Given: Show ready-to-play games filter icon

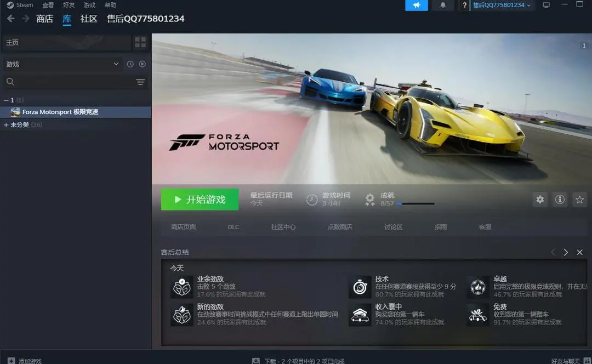Looking at the screenshot, I should tap(143, 64).
